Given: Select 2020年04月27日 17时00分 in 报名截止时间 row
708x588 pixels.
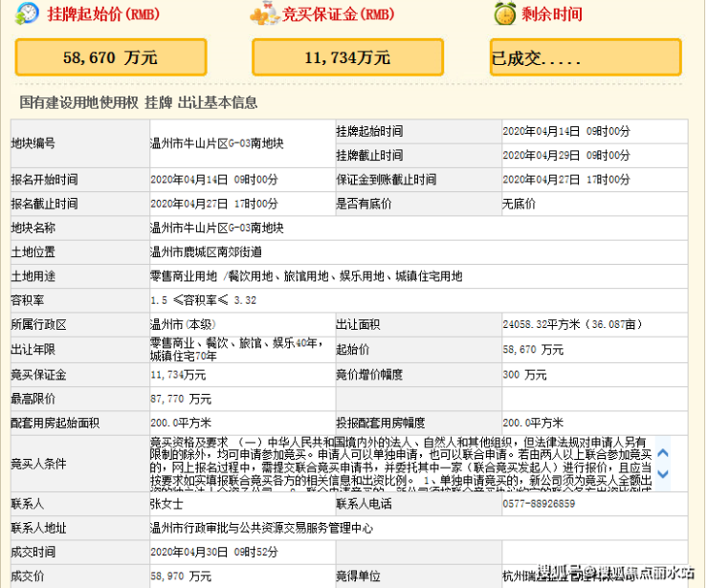Looking at the screenshot, I should click(x=214, y=204).
